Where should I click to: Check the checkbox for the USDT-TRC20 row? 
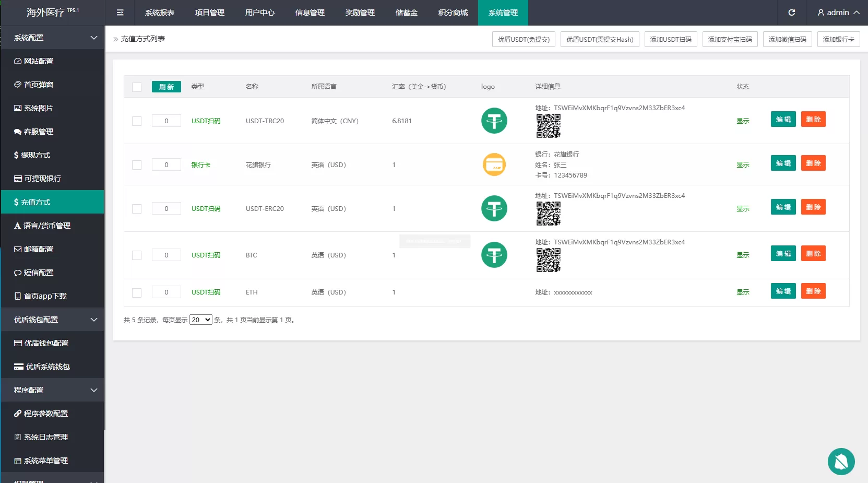(x=137, y=121)
